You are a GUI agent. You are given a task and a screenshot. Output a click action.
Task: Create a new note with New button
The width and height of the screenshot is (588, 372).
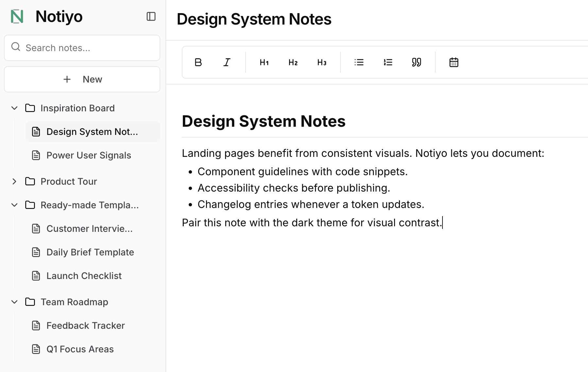82,79
